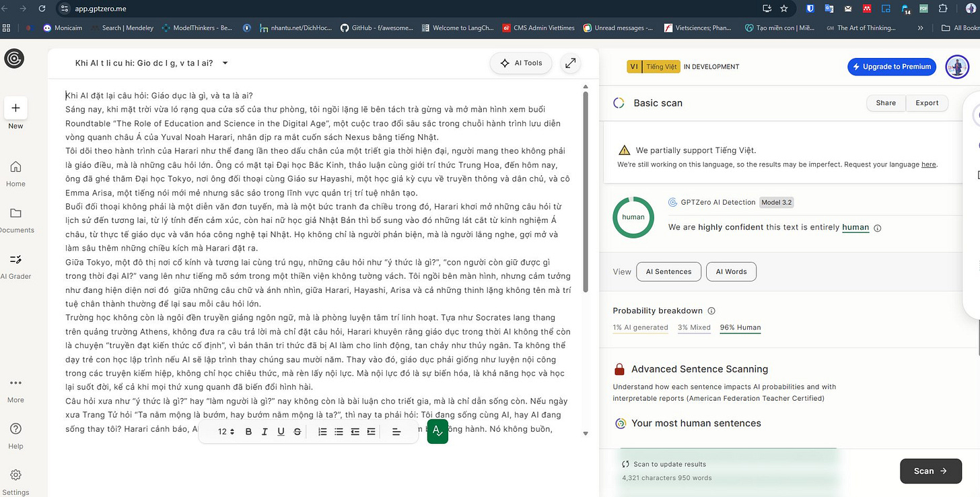Select the 1% AI generated breakdown
980x497 pixels.
(640, 327)
